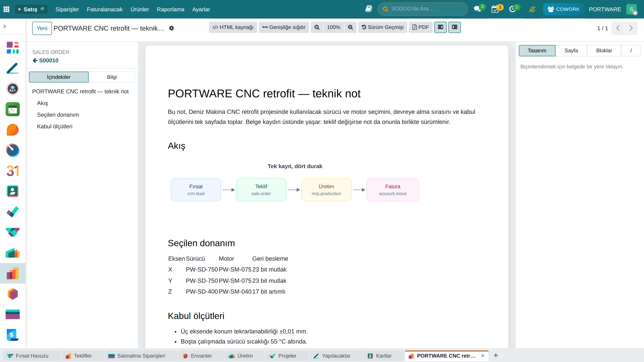This screenshot has height=362, width=644.
Task: Open the Raporlama menu
Action: tap(170, 9)
